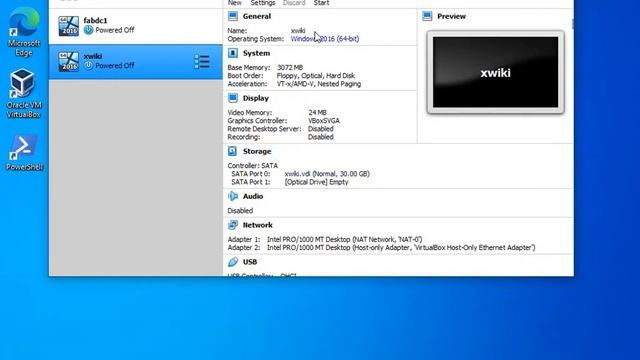This screenshot has height=360, width=640.
Task: Click the Graphics Controller value VBoxSVGA
Action: coord(324,120)
